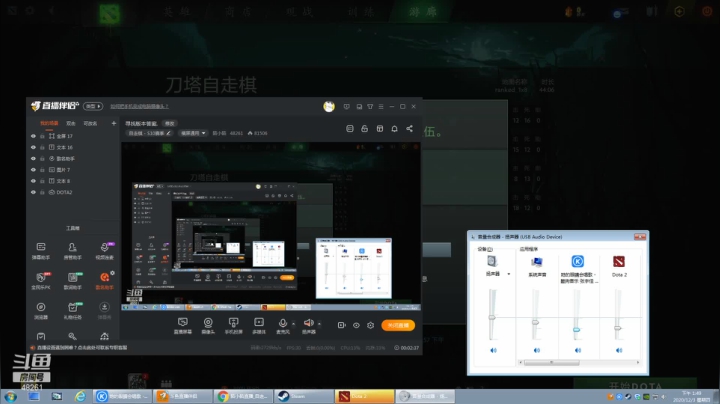Add a new scene with the plus icon
The width and height of the screenshot is (720, 404).
113,123
